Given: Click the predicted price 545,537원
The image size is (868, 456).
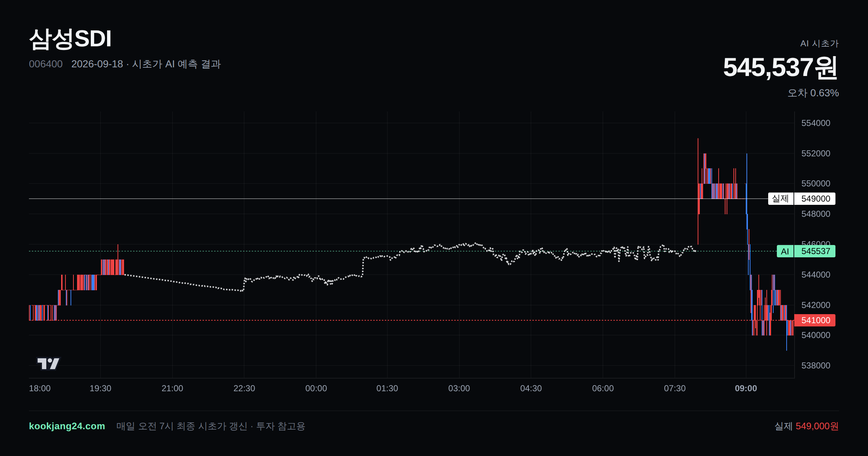Looking at the screenshot, I should [780, 68].
